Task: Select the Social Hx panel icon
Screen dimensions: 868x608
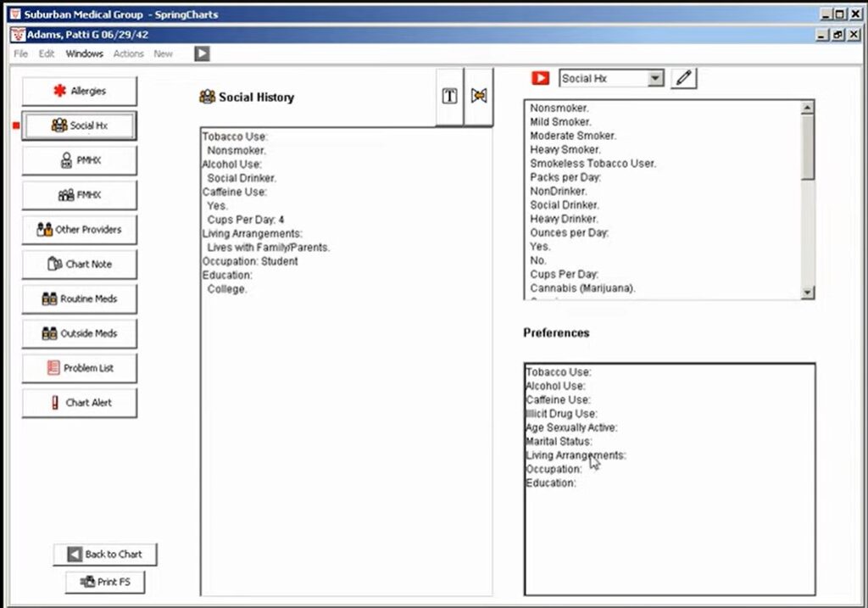Action: [x=79, y=126]
